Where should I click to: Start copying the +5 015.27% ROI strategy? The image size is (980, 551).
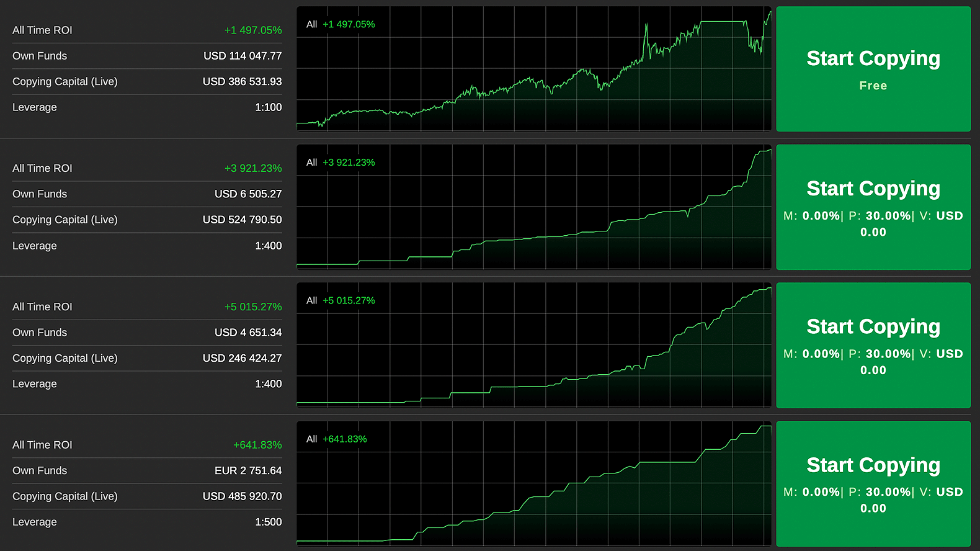click(873, 345)
